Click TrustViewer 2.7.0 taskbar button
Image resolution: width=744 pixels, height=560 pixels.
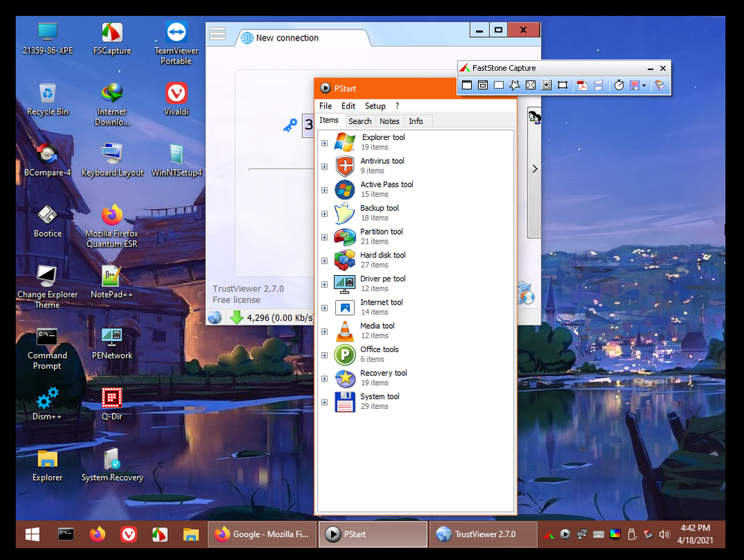484,534
